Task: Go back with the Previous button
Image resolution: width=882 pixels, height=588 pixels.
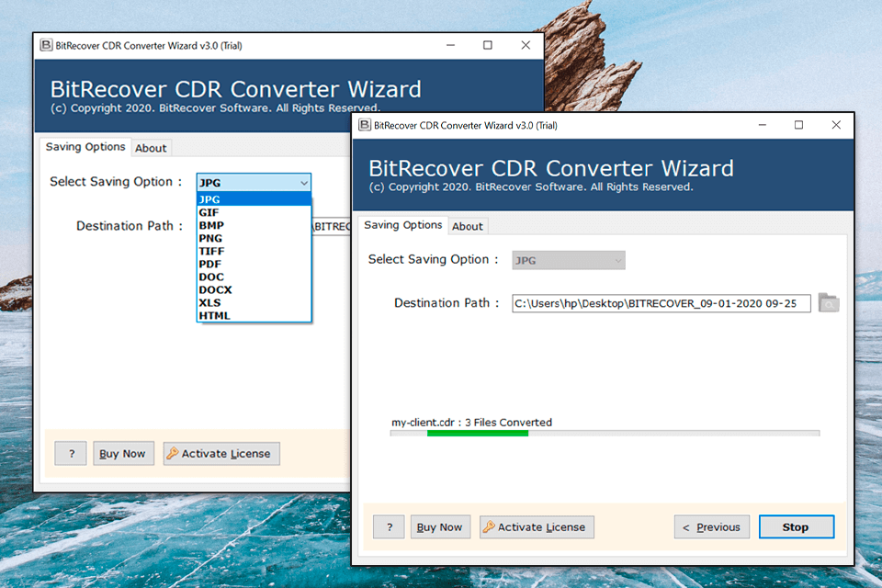Action: point(711,527)
